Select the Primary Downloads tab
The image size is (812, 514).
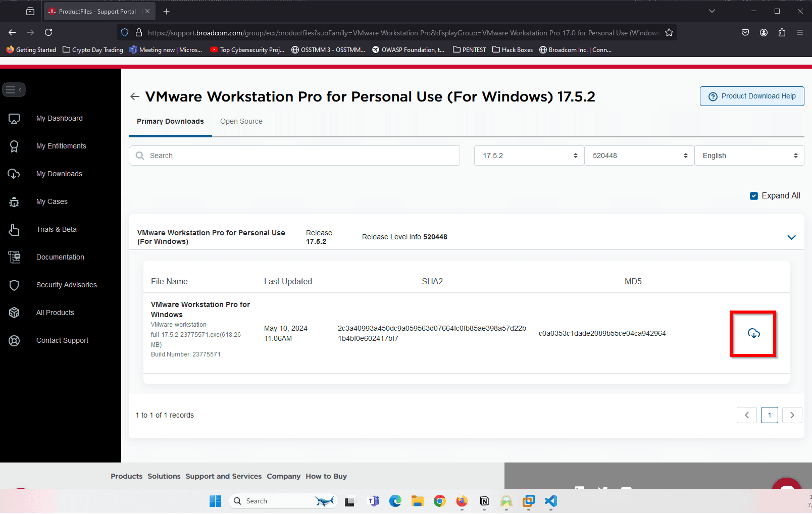[170, 121]
